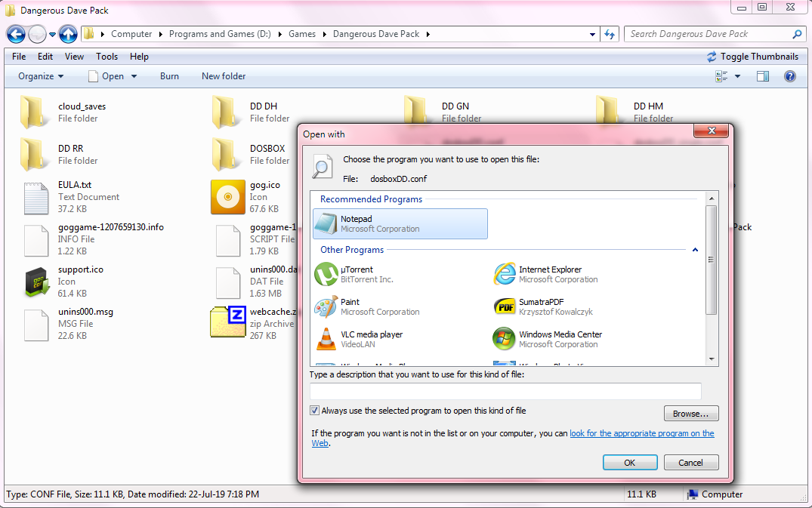
Task: Open the Edit menu
Action: (45, 57)
